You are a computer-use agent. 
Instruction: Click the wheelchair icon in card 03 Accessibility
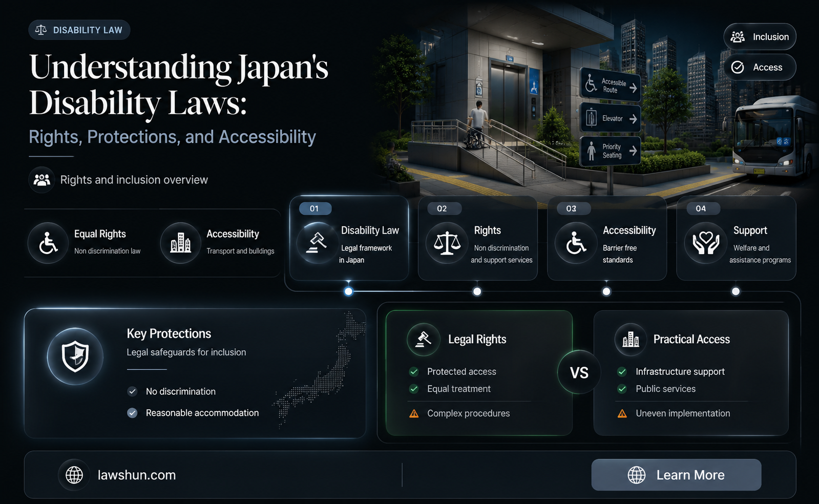coord(576,243)
